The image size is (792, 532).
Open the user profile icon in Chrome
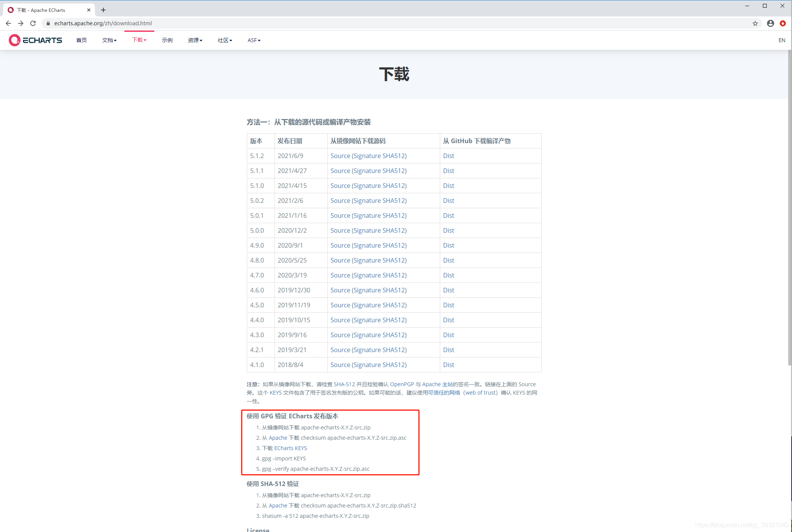coord(770,23)
